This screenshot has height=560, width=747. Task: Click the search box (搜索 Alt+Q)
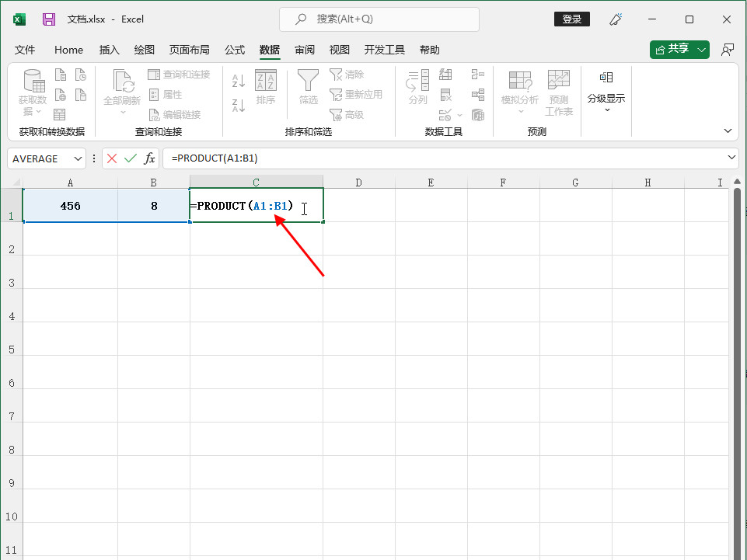click(379, 19)
